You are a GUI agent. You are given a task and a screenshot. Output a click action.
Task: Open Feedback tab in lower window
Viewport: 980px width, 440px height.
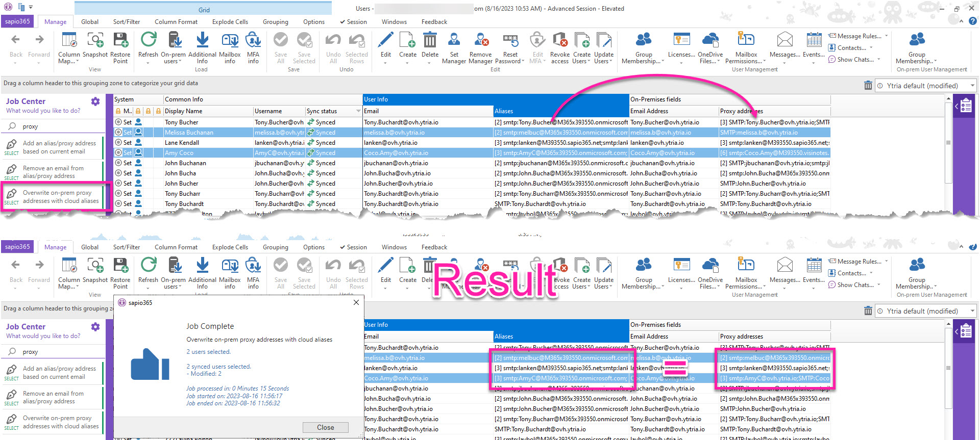434,247
